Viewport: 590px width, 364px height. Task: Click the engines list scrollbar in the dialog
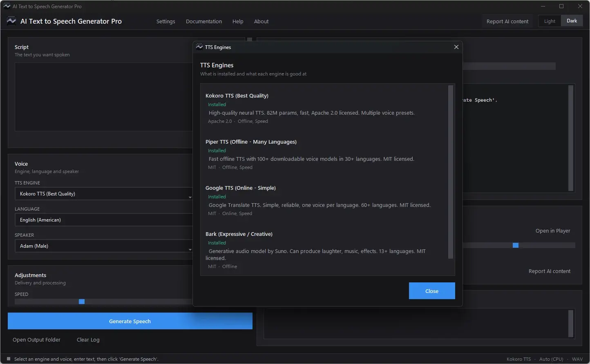pyautogui.click(x=451, y=172)
